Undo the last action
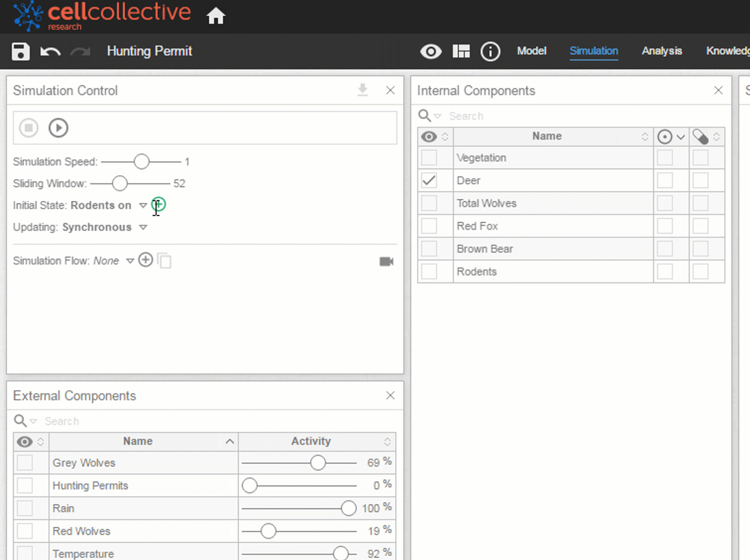Image resolution: width=750 pixels, height=560 pixels. tap(50, 52)
